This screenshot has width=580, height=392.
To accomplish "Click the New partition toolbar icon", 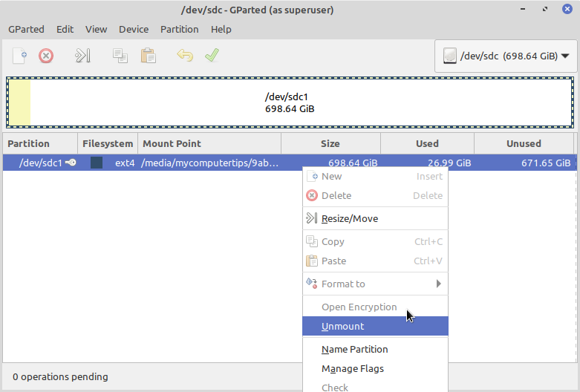I will [20, 56].
